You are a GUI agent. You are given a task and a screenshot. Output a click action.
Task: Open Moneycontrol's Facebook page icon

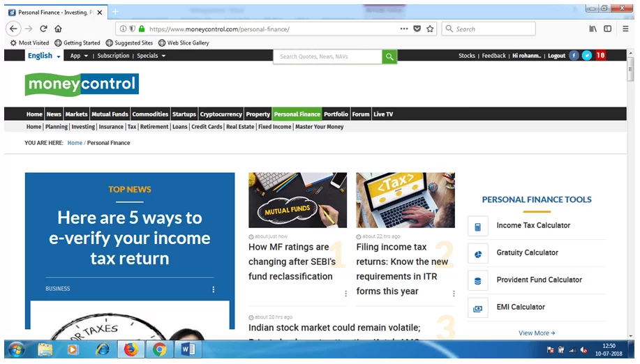574,56
